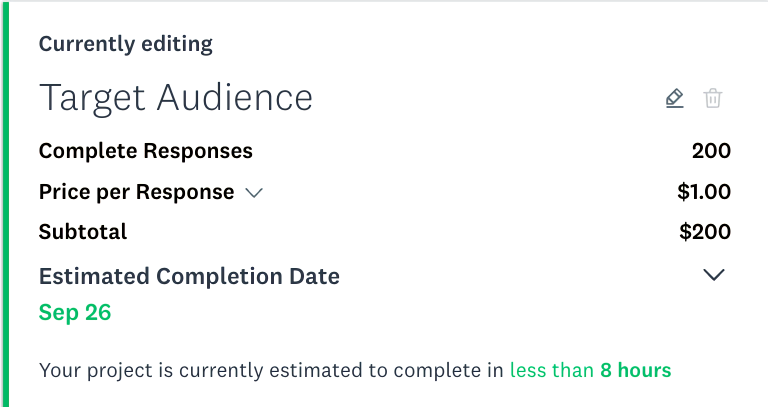Screen dimensions: 768x407
Task: Delete Target Audience using trash icon
Action: coord(713,98)
